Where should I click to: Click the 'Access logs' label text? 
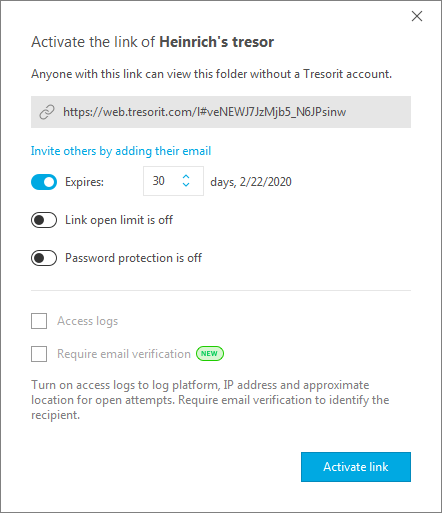[88, 321]
